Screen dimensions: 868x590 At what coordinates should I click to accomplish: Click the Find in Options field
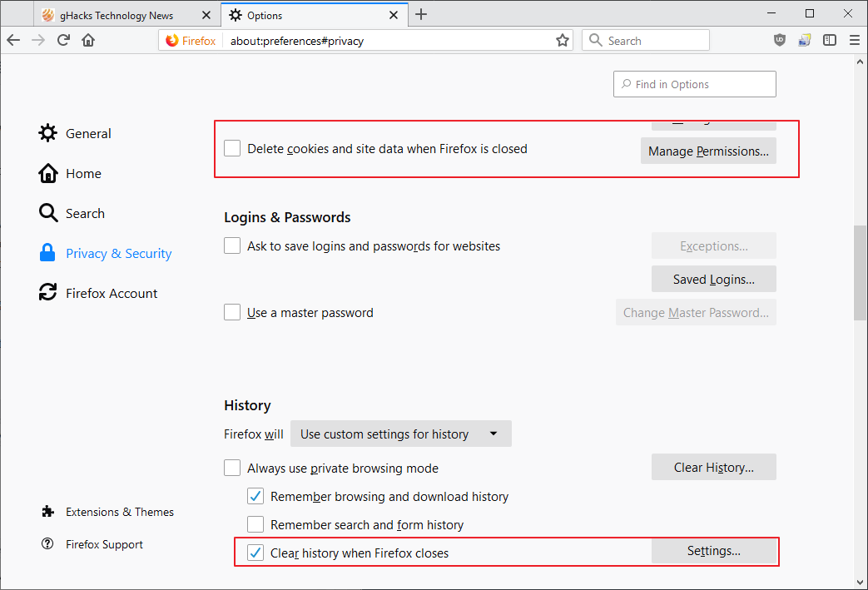click(x=694, y=84)
